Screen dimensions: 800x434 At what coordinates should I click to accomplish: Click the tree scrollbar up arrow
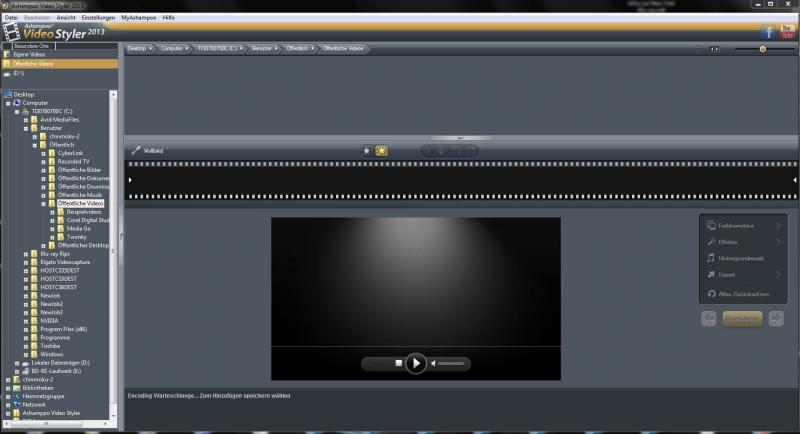point(113,94)
